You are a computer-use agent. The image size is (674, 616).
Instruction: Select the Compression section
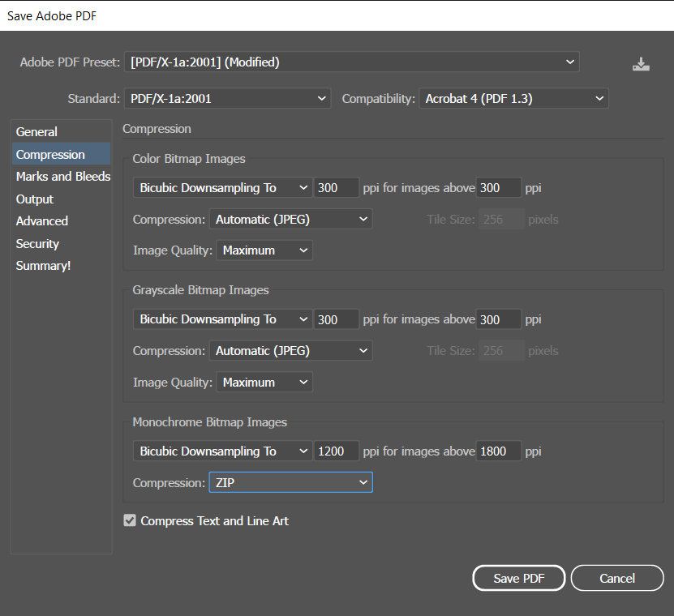tap(62, 154)
